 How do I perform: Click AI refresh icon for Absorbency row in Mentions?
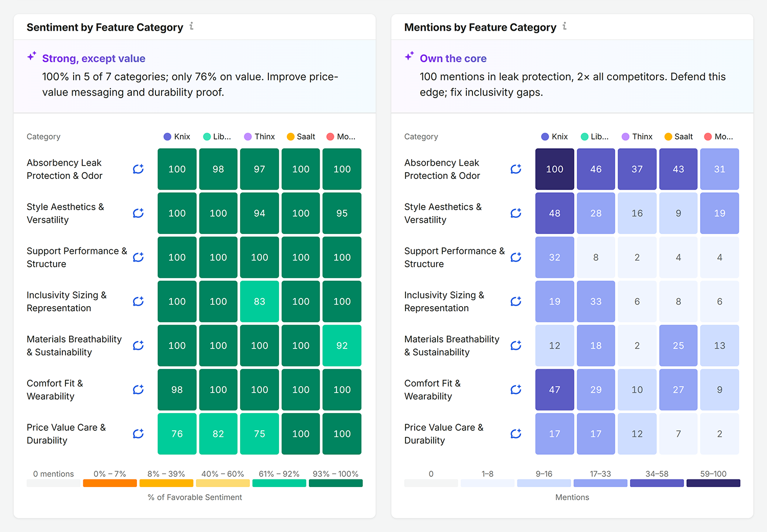coord(516,169)
